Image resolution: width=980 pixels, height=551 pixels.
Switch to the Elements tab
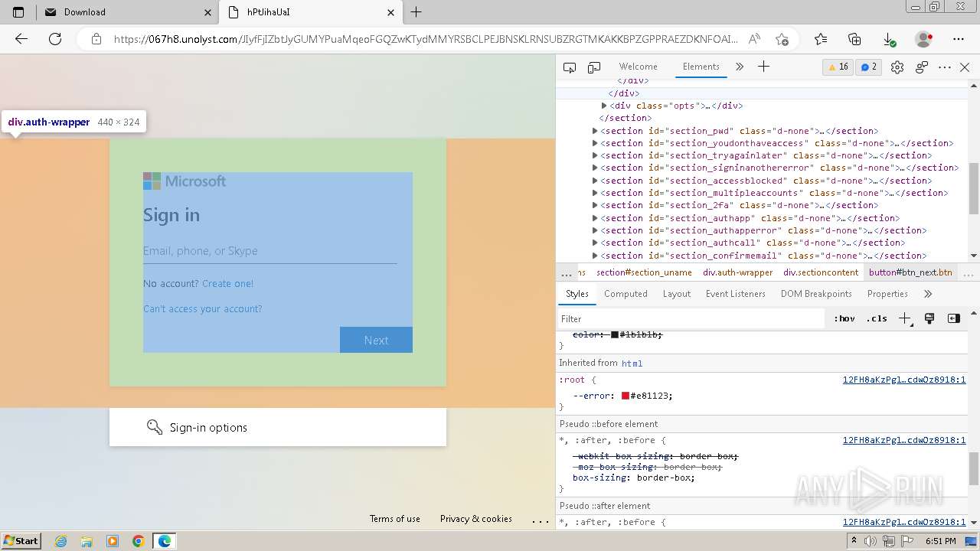coord(701,67)
